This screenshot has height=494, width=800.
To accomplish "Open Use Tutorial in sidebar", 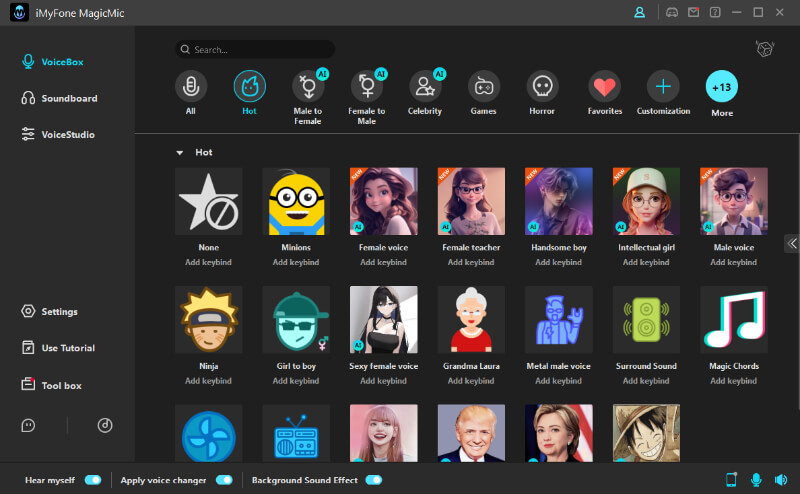I will [58, 348].
